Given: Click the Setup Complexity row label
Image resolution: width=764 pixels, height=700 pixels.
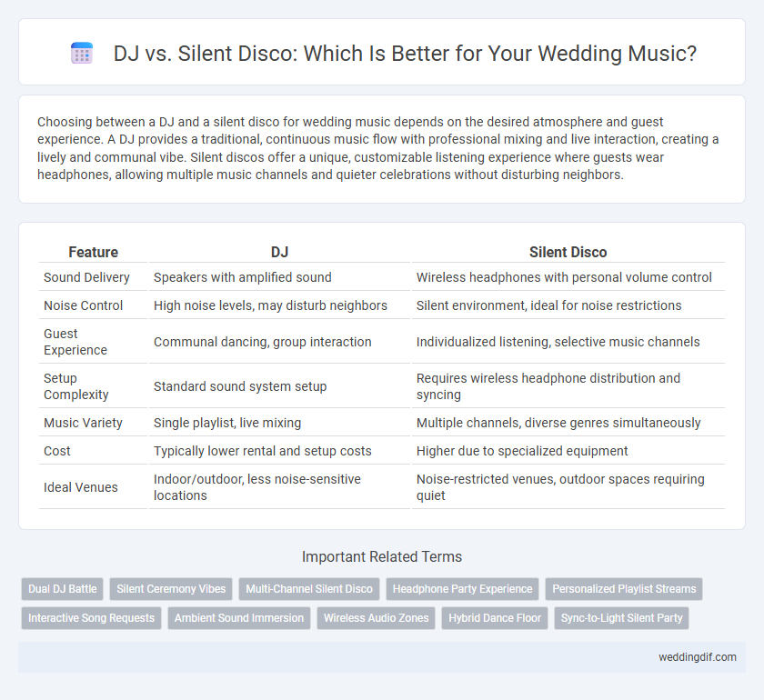Looking at the screenshot, I should [76, 386].
